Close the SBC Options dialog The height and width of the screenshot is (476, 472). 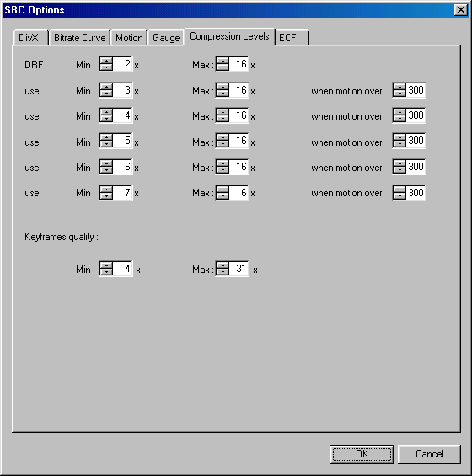pyautogui.click(x=461, y=10)
